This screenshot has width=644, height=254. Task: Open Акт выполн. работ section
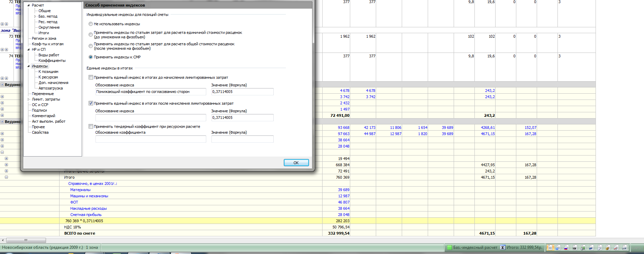49,122
